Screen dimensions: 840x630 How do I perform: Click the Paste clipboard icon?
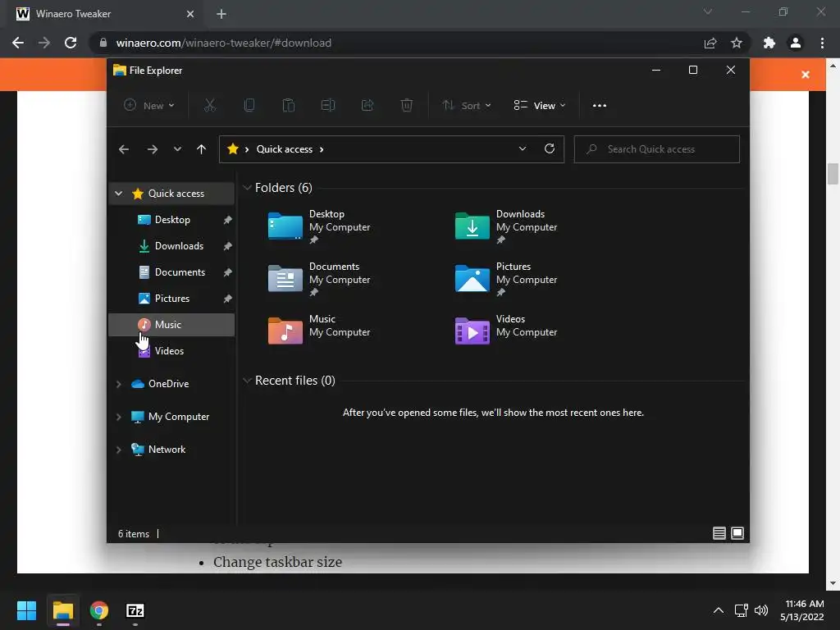click(x=288, y=106)
